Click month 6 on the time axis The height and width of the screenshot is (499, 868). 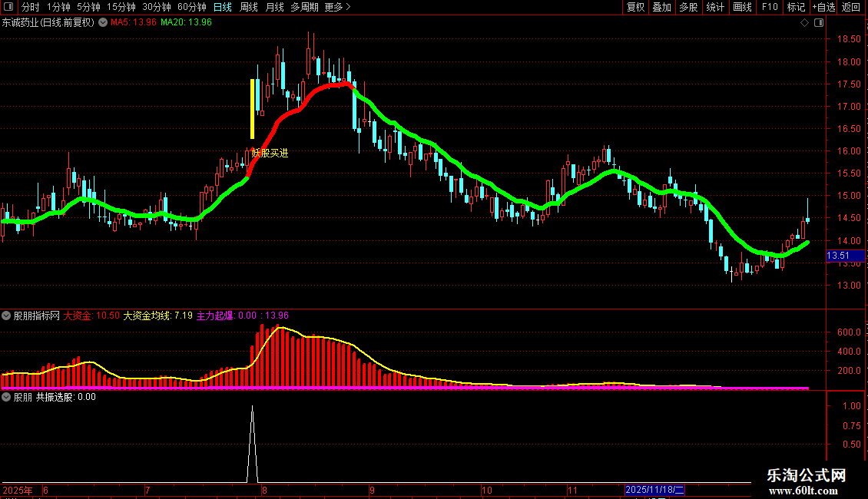[45, 490]
